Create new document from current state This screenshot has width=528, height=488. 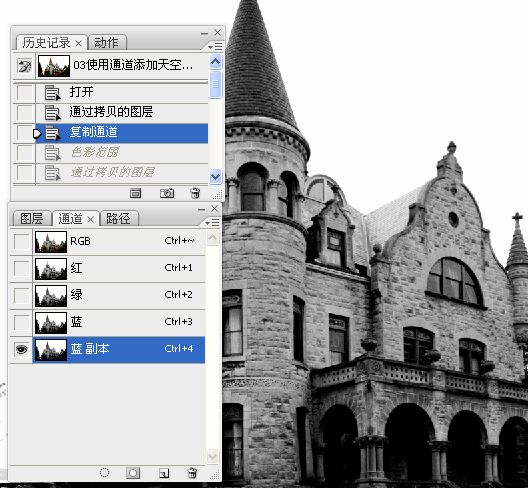point(135,193)
